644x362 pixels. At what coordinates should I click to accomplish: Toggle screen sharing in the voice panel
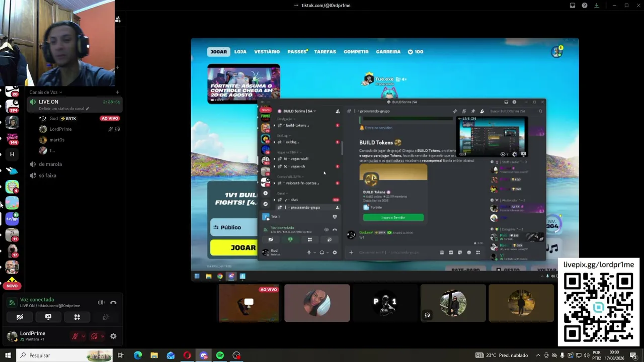tap(48, 317)
